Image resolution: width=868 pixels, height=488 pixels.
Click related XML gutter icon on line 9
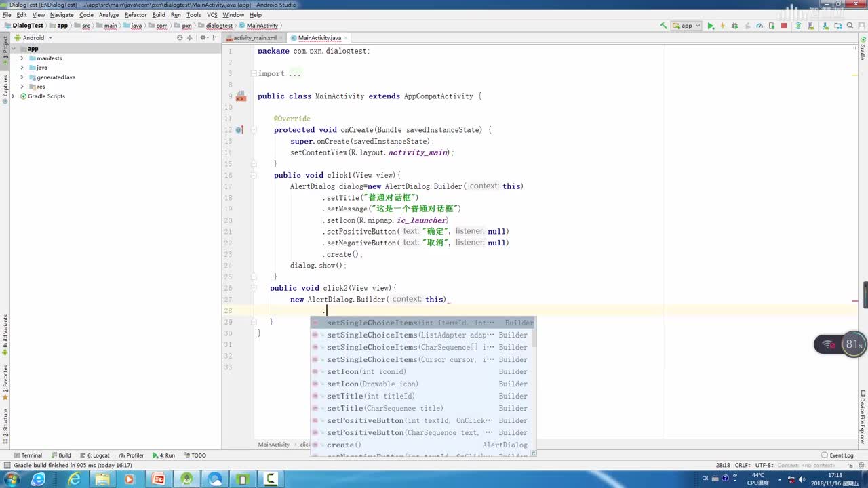241,97
